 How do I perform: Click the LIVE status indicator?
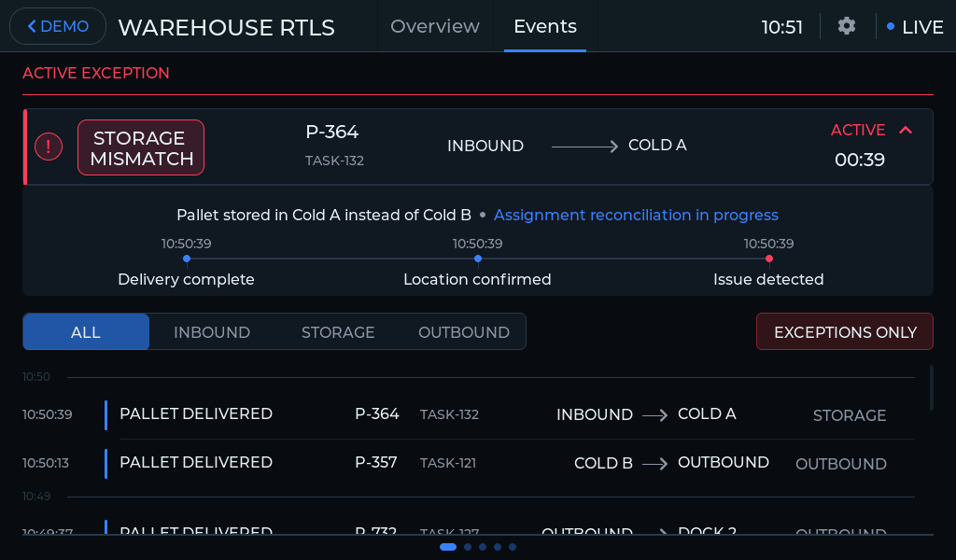pyautogui.click(x=915, y=27)
